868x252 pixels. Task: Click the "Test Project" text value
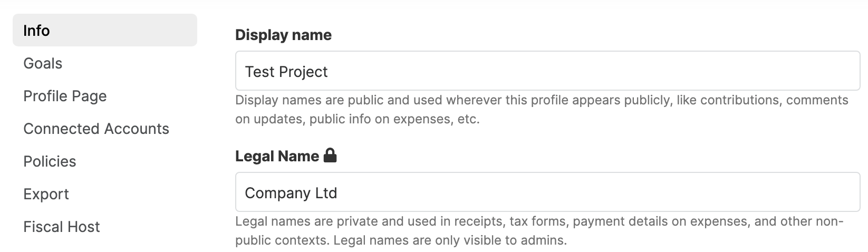coord(286,72)
